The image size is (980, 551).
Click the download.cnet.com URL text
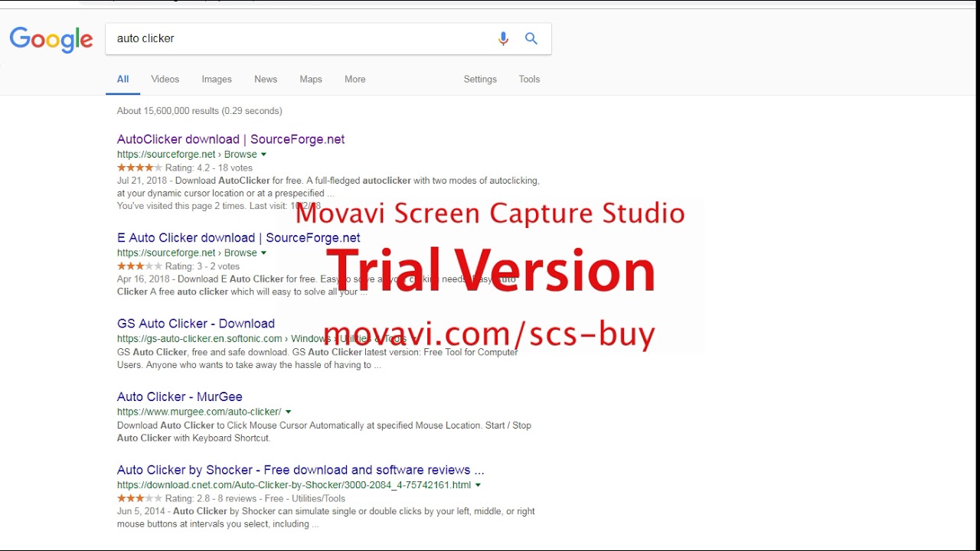point(294,485)
